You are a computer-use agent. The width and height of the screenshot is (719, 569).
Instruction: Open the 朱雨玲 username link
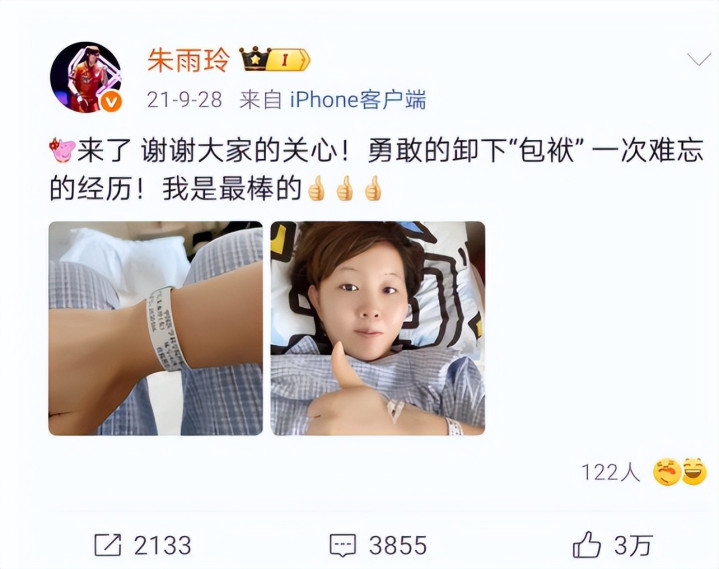pos(188,60)
